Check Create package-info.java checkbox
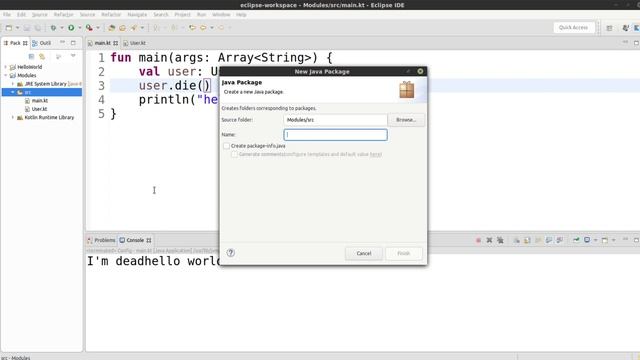Screen dimensions: 640x360 click(226, 146)
